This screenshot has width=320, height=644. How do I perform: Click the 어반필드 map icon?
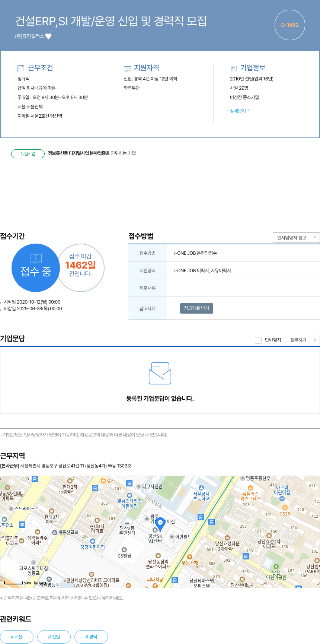tap(172, 537)
